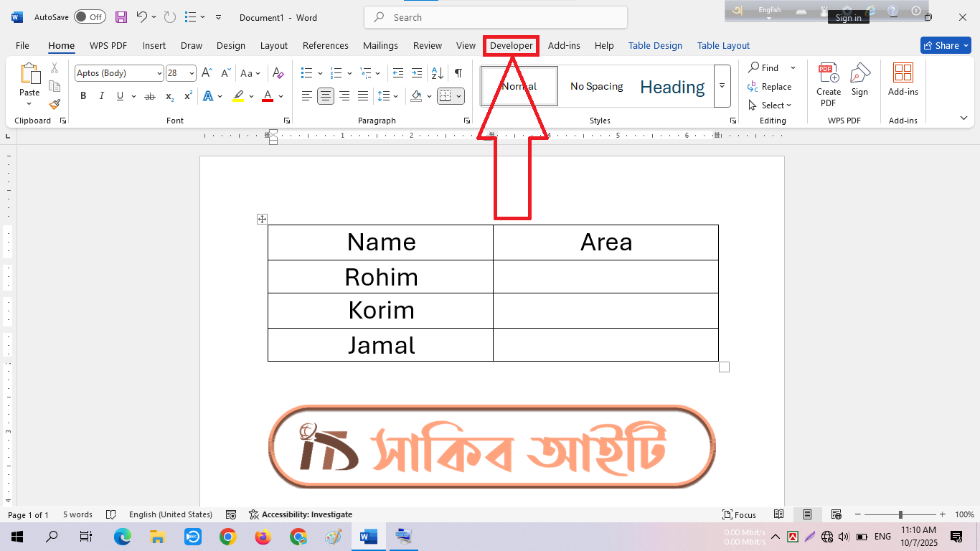This screenshot has height=551, width=980.
Task: Toggle Bold formatting
Action: [x=83, y=95]
